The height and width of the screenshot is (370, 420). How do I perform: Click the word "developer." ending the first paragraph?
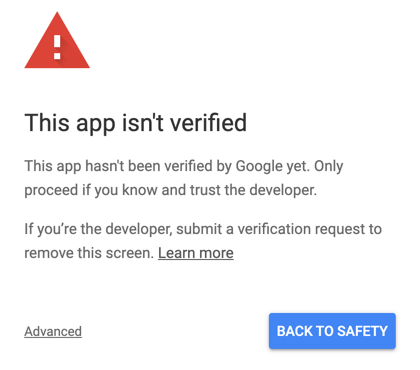[x=283, y=191]
